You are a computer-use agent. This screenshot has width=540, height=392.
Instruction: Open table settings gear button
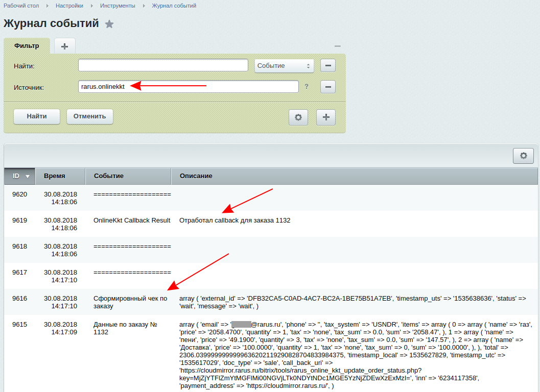click(523, 156)
